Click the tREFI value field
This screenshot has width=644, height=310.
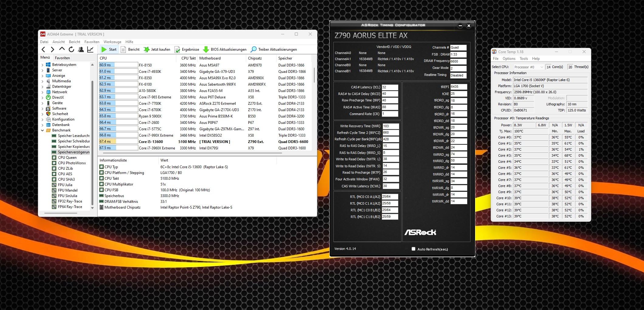point(459,87)
